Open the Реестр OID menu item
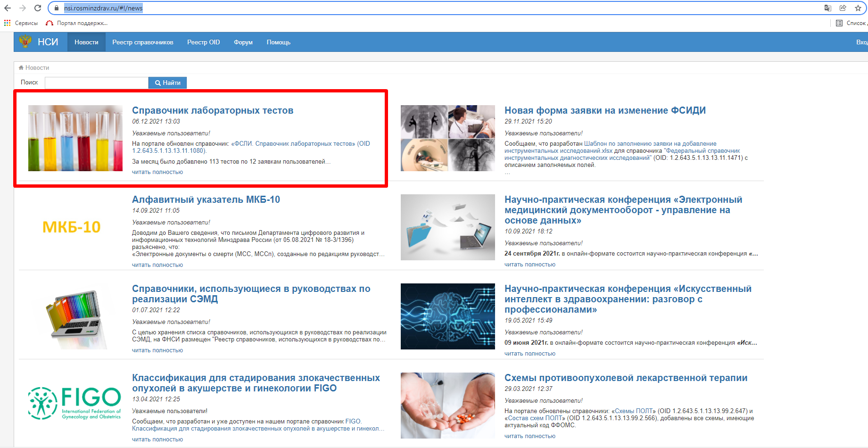 pos(203,42)
